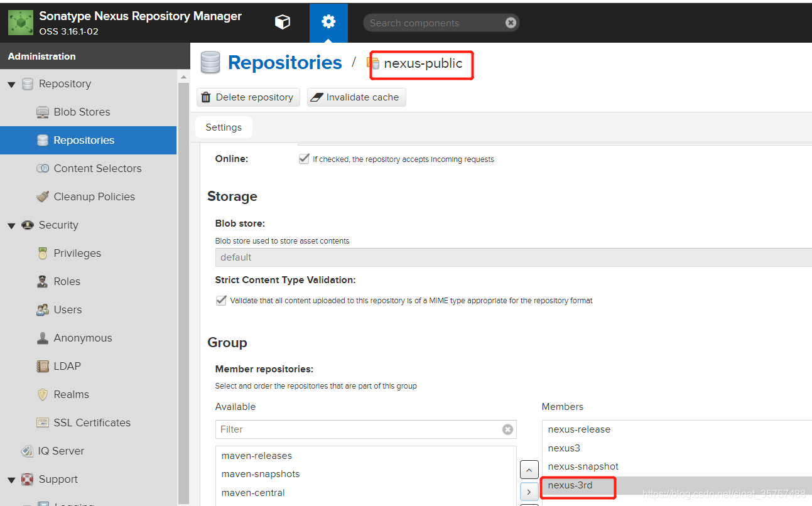Collapse the Security tree section
Viewport: 812px width, 506px height.
click(x=11, y=225)
